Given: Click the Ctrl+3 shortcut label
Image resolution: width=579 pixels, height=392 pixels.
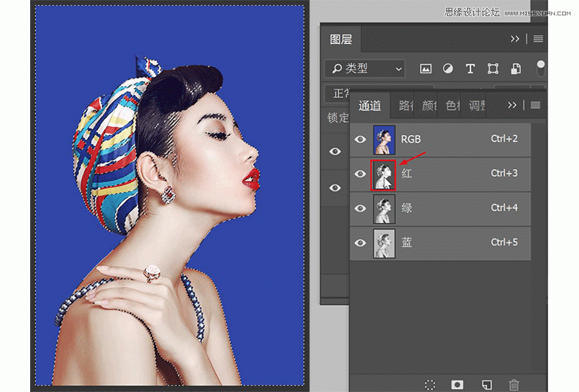Looking at the screenshot, I should [x=504, y=173].
